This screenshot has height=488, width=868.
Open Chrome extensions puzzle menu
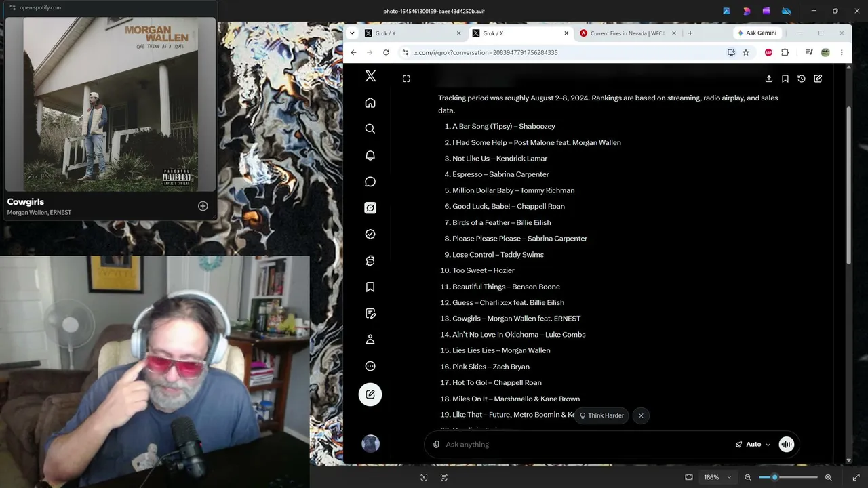(x=785, y=52)
